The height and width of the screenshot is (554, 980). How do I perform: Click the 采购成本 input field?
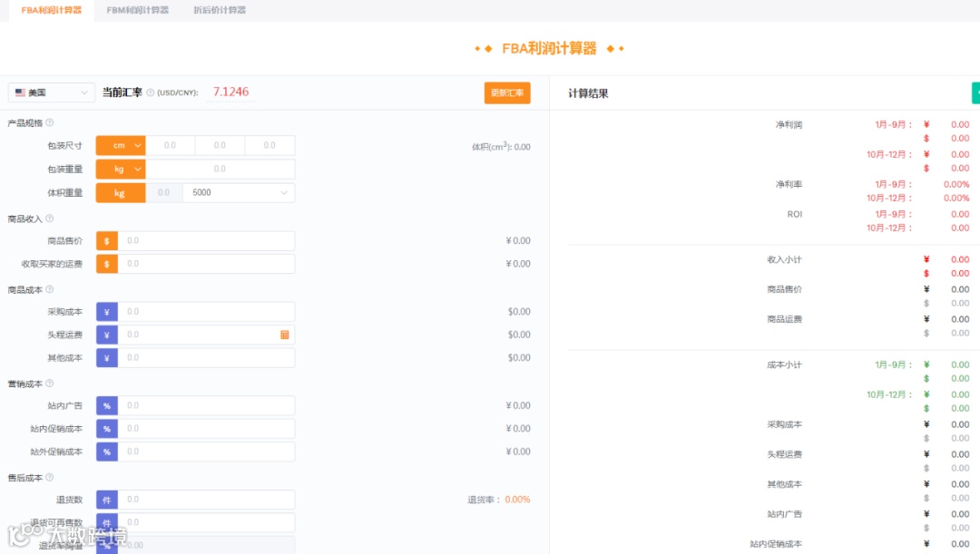click(206, 312)
